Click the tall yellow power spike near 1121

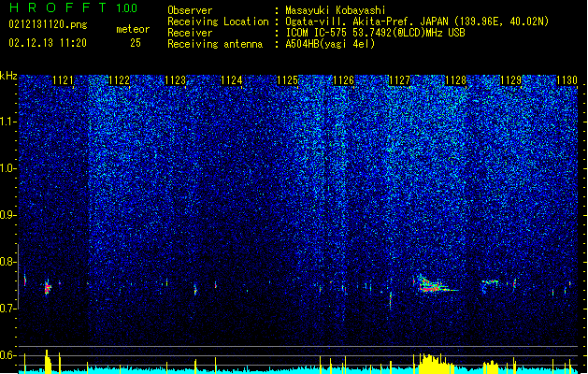48,361
